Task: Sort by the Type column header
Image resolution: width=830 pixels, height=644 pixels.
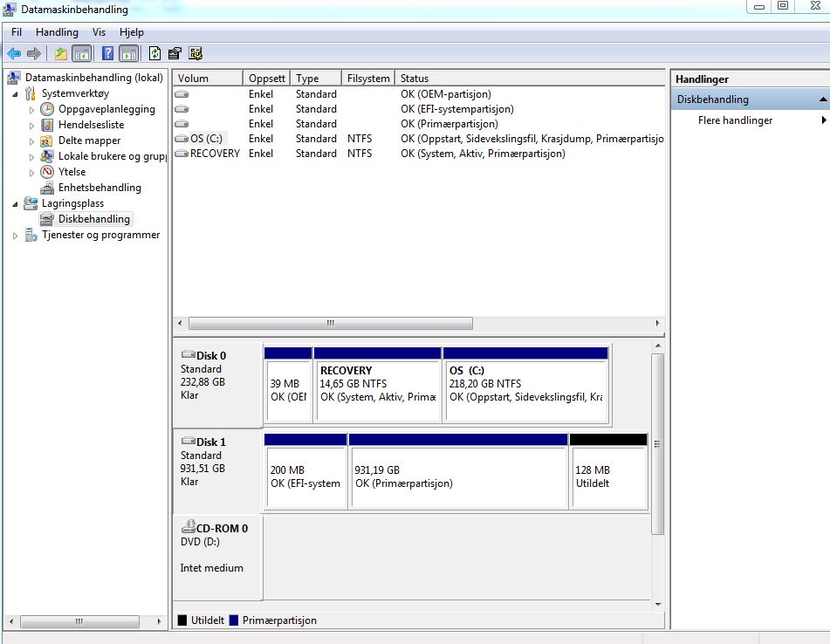Action: click(x=315, y=79)
